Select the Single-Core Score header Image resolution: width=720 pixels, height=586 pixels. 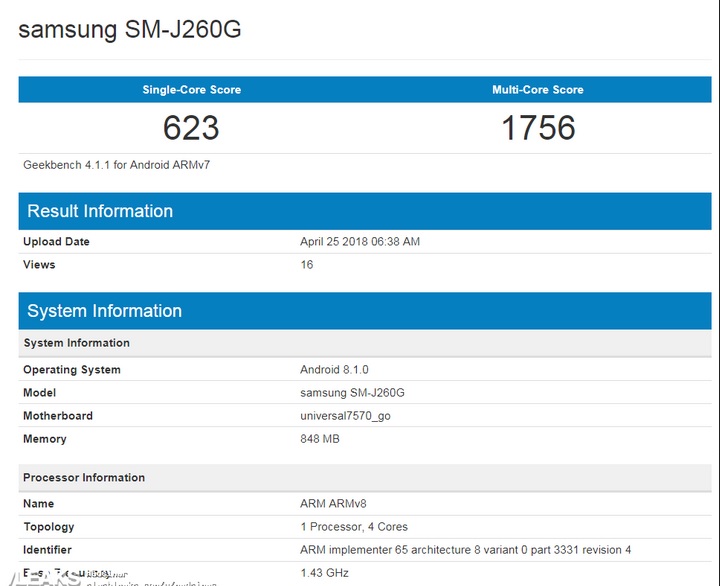(x=191, y=90)
